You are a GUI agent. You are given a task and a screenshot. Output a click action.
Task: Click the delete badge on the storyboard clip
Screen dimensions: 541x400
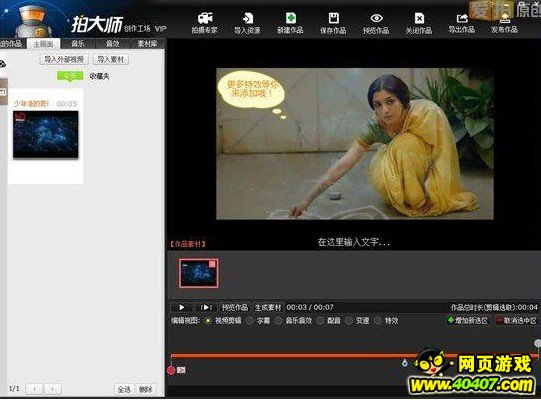pos(213,264)
